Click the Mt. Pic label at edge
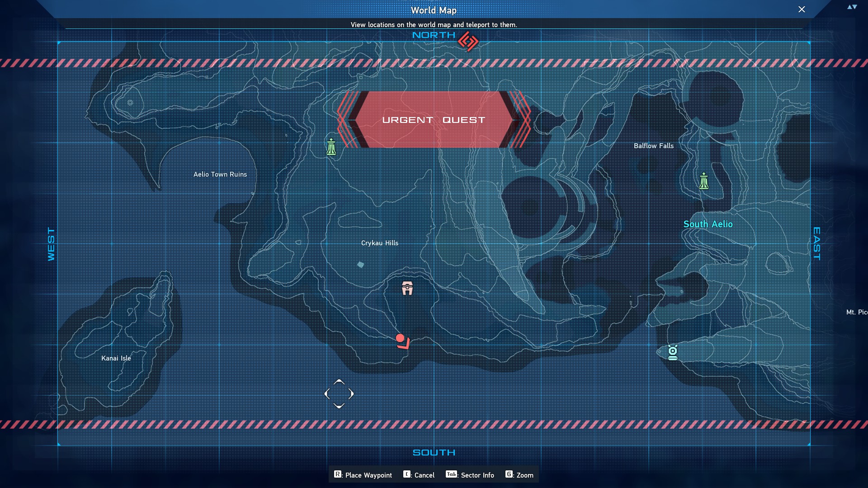The image size is (868, 488). point(856,312)
